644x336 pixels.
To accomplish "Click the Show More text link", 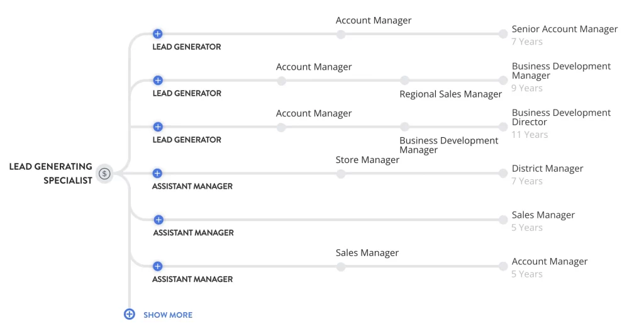I will point(168,315).
